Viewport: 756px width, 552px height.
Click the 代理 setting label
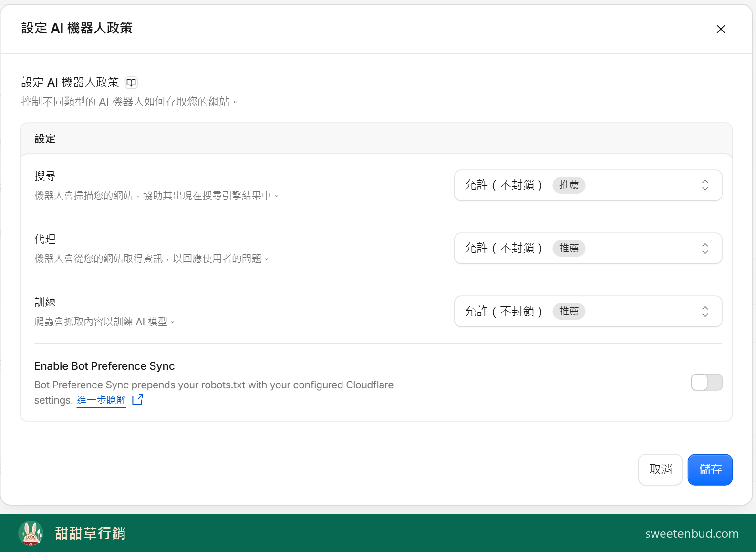(45, 239)
